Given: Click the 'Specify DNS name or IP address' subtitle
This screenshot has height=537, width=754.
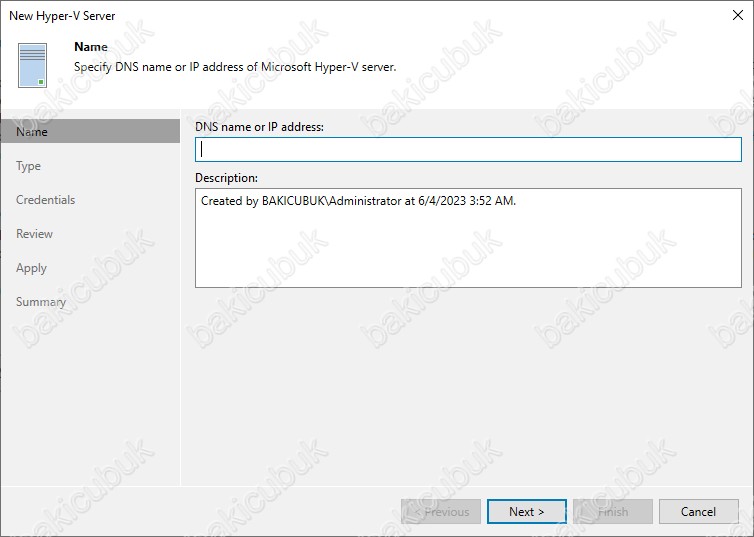Looking at the screenshot, I should click(235, 67).
